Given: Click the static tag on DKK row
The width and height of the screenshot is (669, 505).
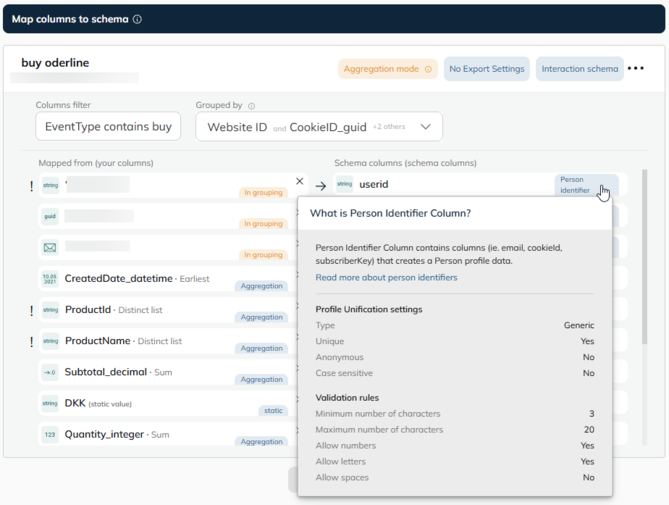Looking at the screenshot, I should (x=273, y=410).
